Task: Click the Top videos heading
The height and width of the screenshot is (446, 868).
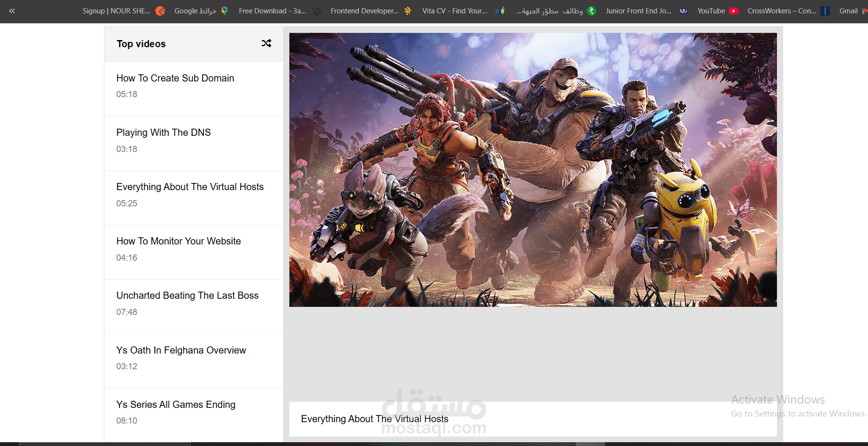Action: [x=141, y=44]
